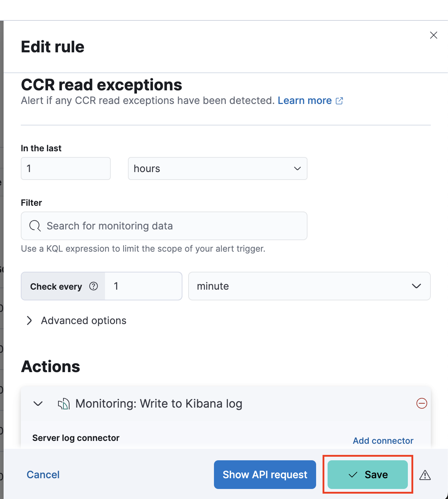Screen dimensions: 448x499
Task: Show the API request for this rule
Action: tap(264, 474)
